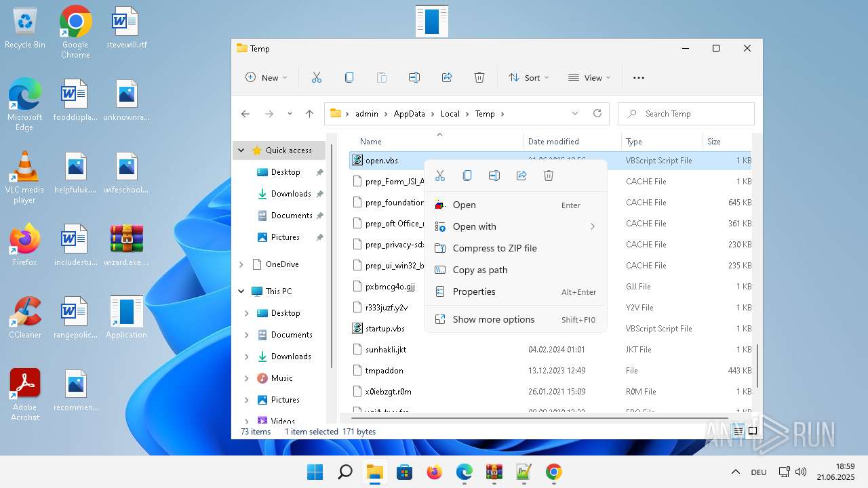Image resolution: width=868 pixels, height=488 pixels.
Task: Open recent locations dropdown chevron
Action: [x=290, y=114]
